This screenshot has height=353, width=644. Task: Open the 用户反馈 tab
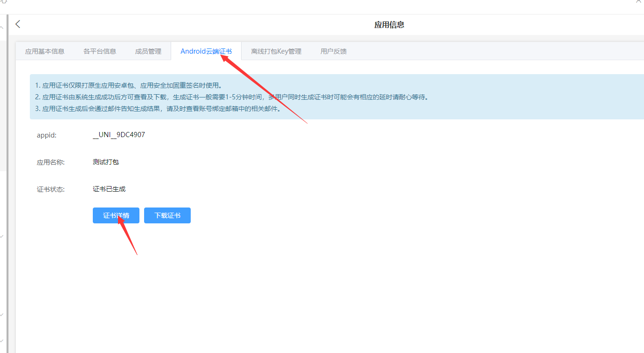click(333, 51)
